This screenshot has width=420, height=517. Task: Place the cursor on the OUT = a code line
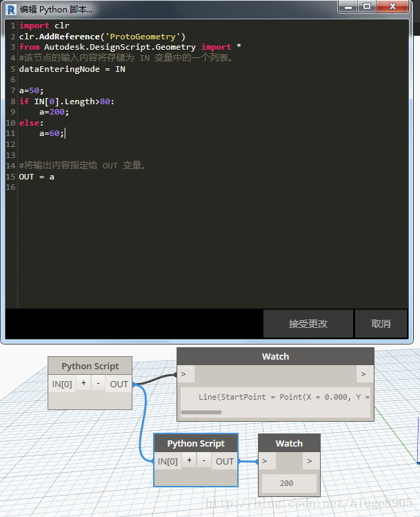37,177
